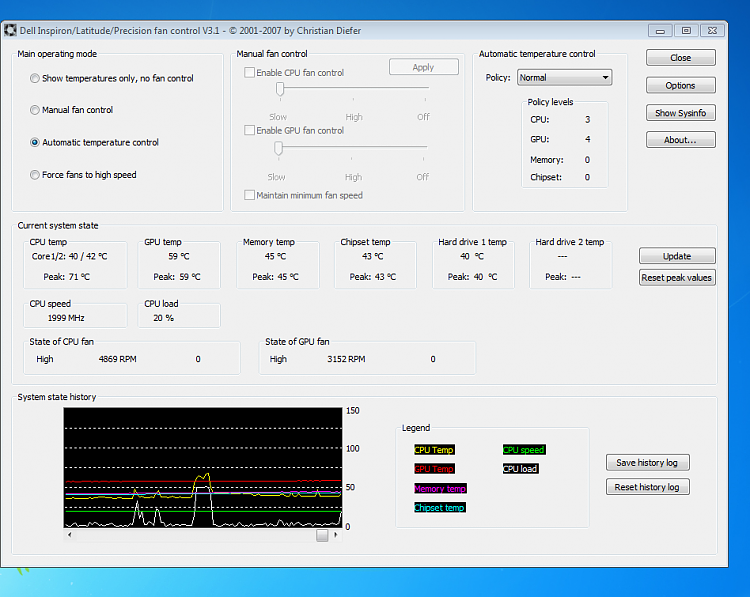The image size is (750, 597).
Task: Click the policy level 'Memory: 0' row
Action: (560, 160)
